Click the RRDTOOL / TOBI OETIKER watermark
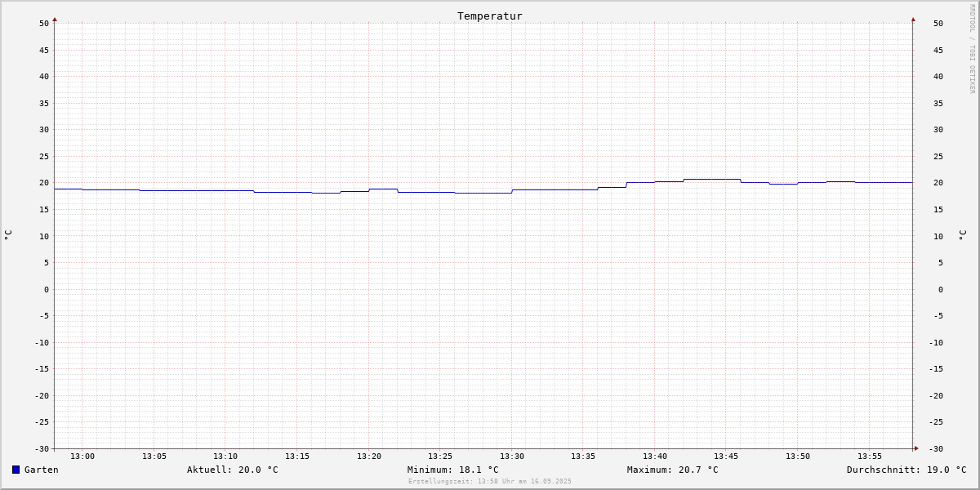The width and height of the screenshot is (980, 490). tap(972, 49)
